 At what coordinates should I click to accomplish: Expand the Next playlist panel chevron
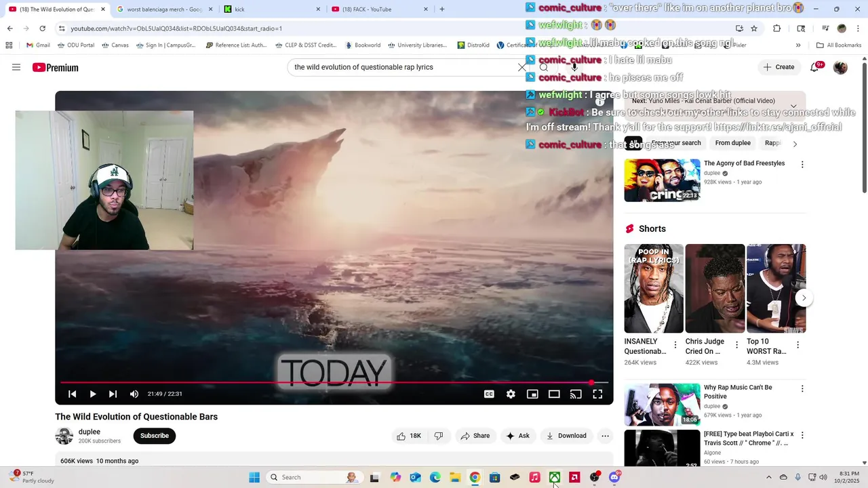coord(793,106)
